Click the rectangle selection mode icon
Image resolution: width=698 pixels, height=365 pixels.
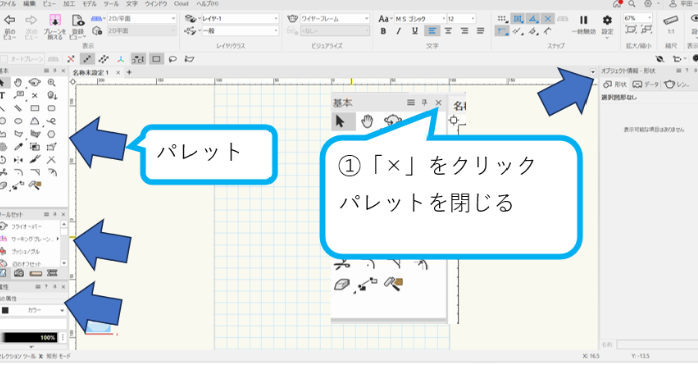point(156,59)
